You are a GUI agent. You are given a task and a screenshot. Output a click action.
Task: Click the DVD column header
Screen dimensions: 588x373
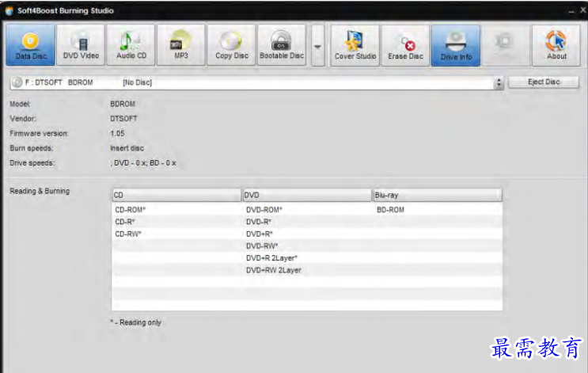pos(307,195)
